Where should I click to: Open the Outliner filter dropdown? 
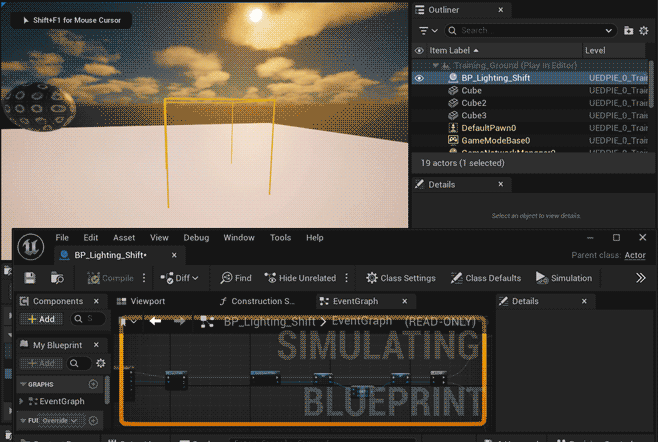pos(428,31)
